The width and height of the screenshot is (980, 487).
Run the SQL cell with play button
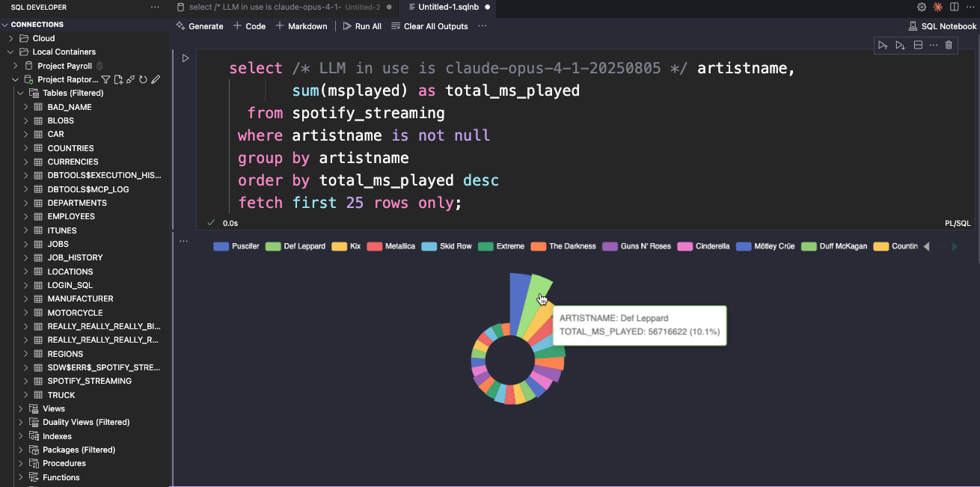pyautogui.click(x=186, y=58)
